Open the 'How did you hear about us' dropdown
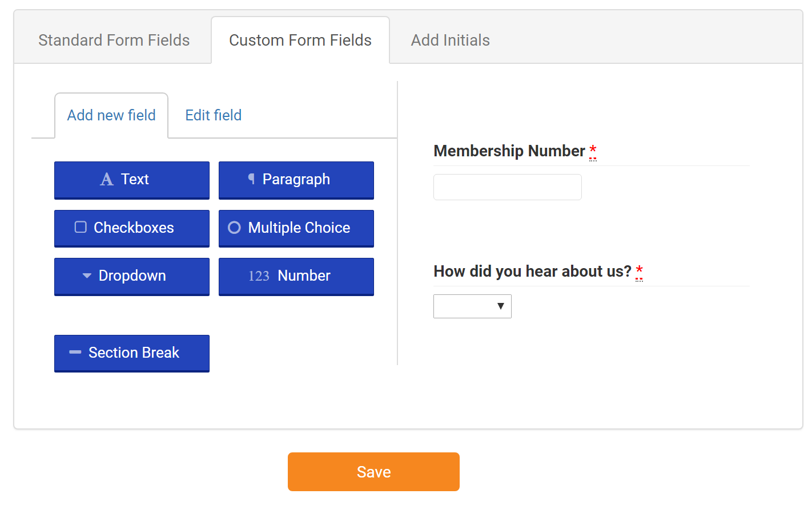 472,306
